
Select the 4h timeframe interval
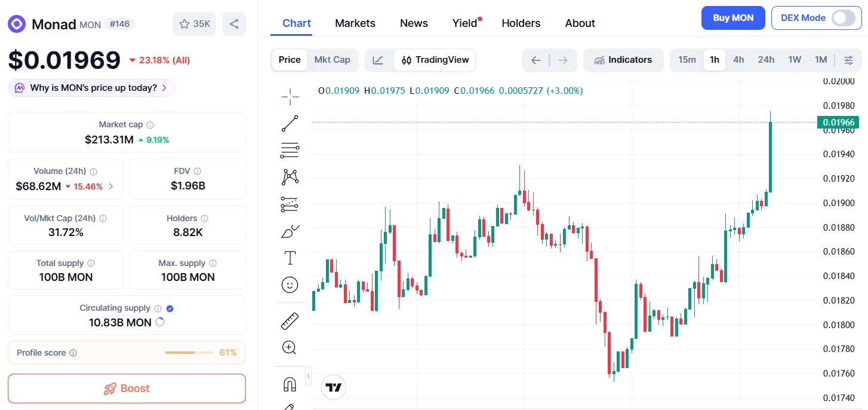[738, 60]
